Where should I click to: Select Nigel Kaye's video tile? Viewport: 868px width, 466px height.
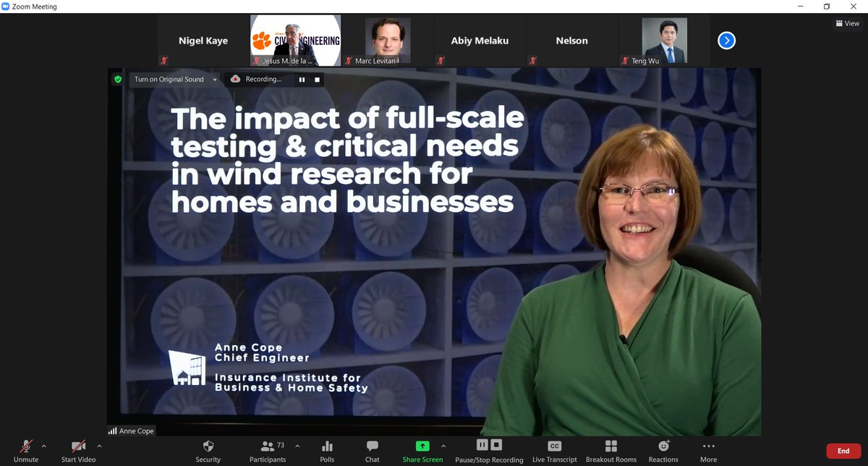[x=203, y=41]
